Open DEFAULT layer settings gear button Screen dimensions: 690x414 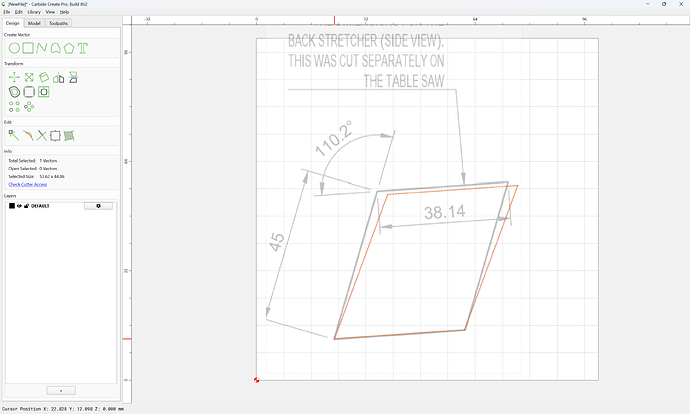pyautogui.click(x=98, y=206)
